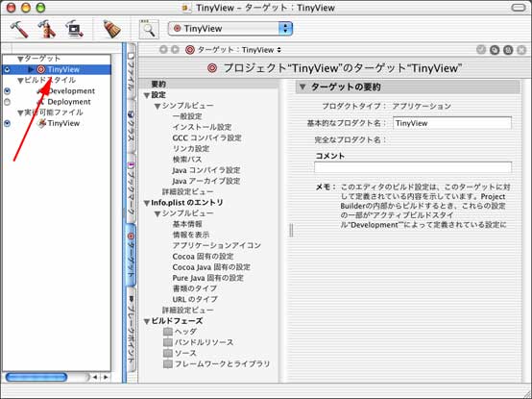532x399 pixels.
Task: Open the ターゲット：TinyView path popup
Action: point(239,50)
